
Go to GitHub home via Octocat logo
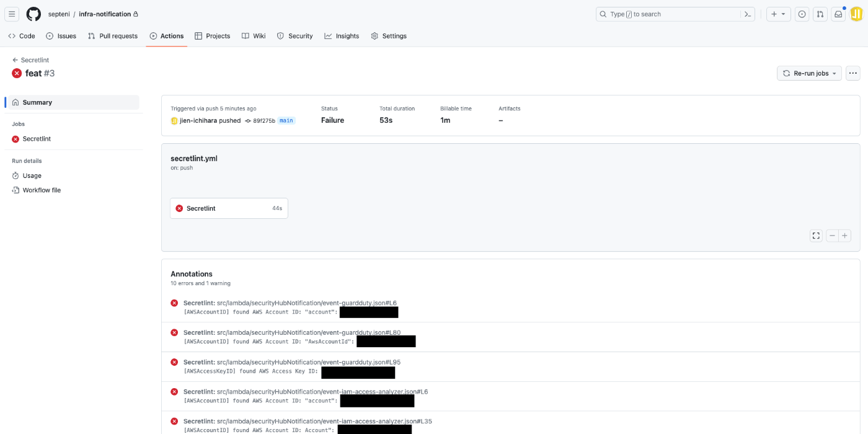pos(33,14)
